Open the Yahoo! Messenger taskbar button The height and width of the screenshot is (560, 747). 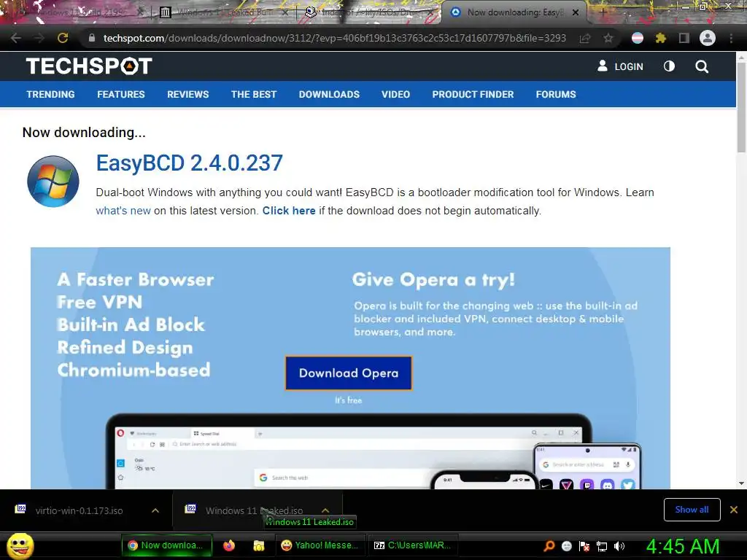pos(320,545)
